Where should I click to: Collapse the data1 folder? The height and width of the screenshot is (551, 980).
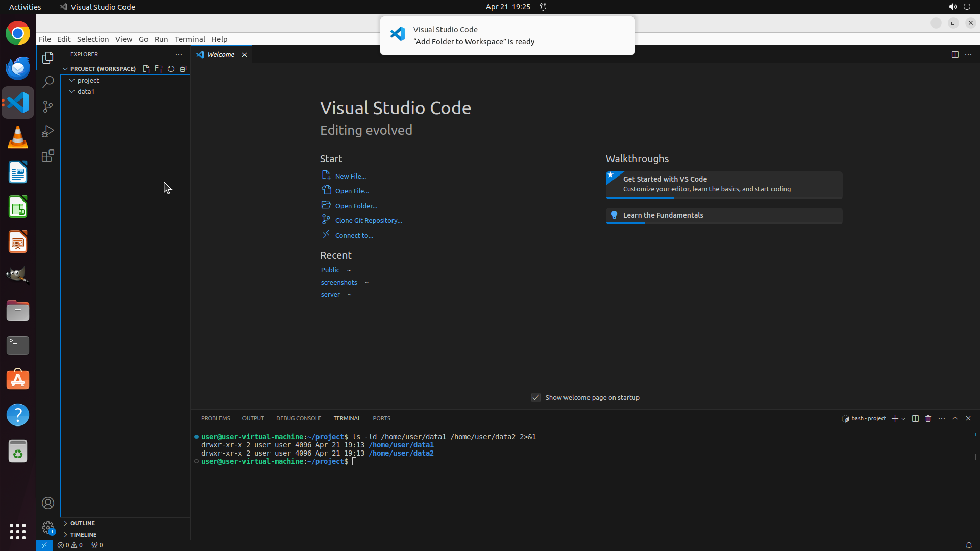click(72, 92)
